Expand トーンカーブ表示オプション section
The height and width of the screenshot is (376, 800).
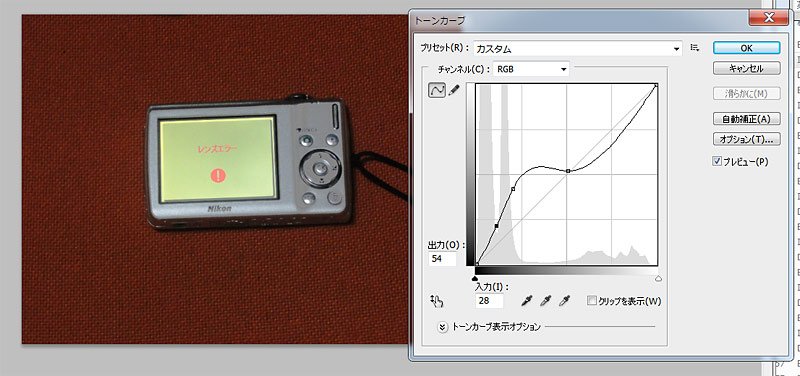[442, 327]
